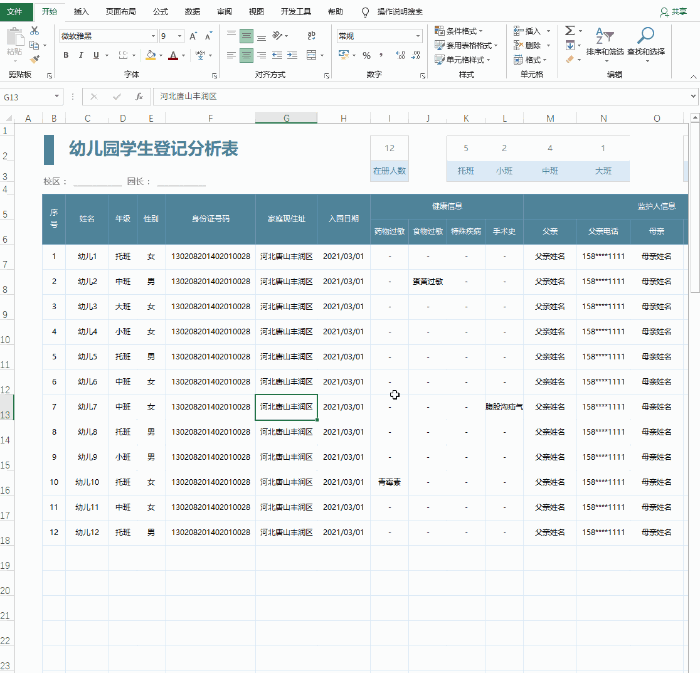Click the Clear eraser icon
The width and height of the screenshot is (700, 673).
coord(570,59)
